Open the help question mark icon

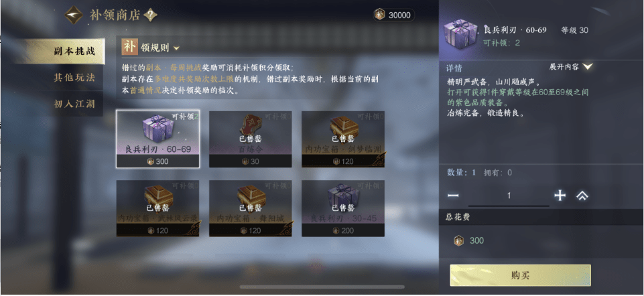coord(151,15)
